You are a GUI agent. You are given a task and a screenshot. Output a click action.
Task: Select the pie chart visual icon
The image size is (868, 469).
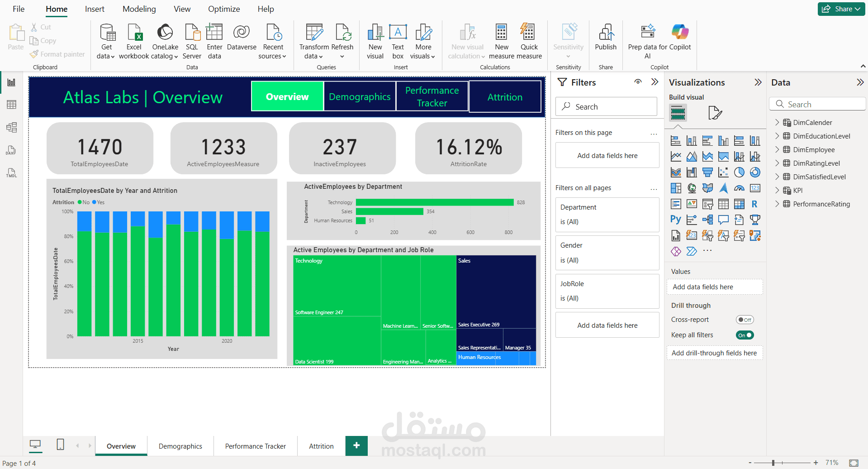point(739,172)
